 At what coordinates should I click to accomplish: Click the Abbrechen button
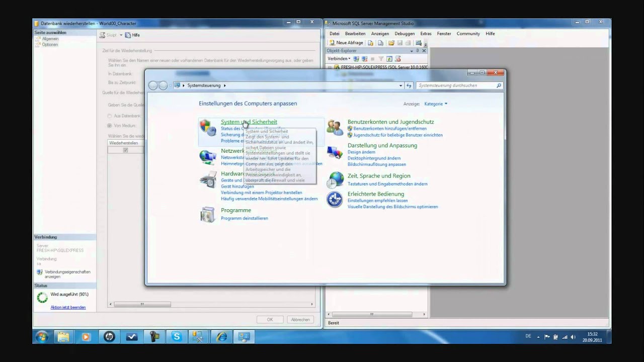(300, 319)
